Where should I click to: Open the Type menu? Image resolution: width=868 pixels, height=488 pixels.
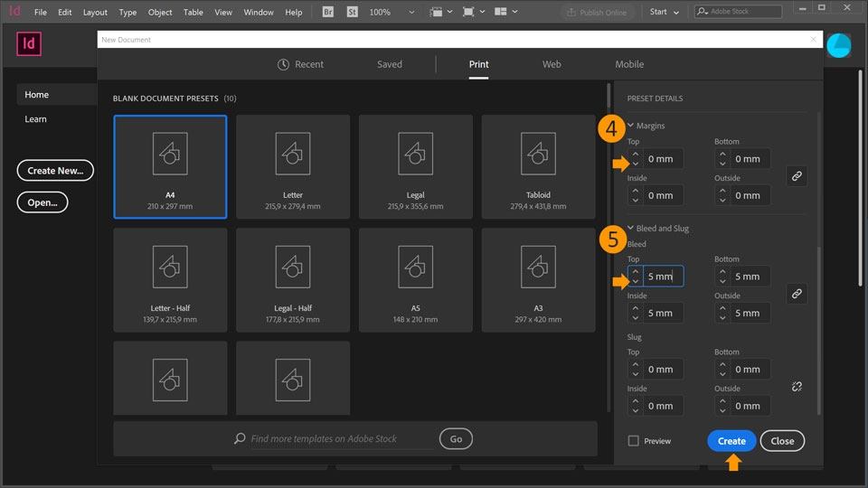pyautogui.click(x=127, y=12)
